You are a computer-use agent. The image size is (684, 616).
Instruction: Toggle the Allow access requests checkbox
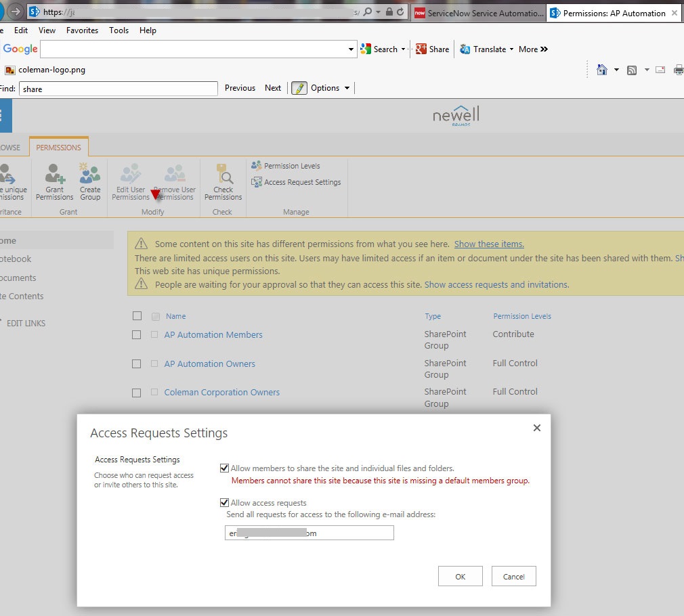tap(224, 503)
